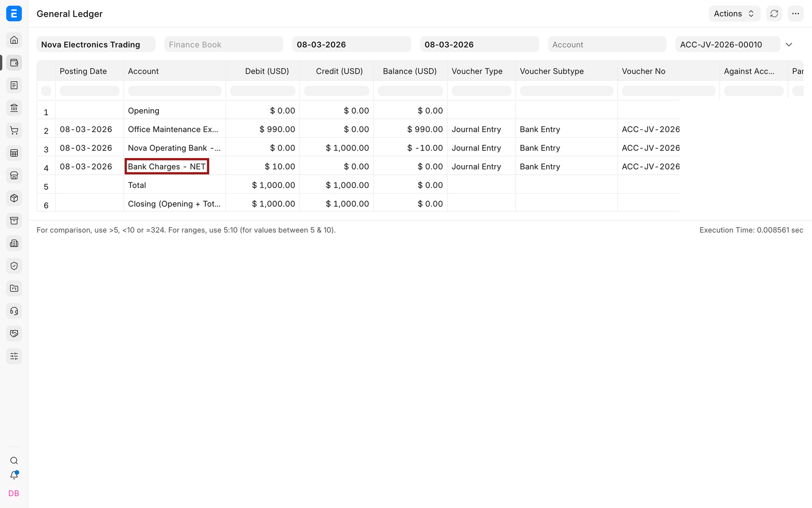Open the table grid sidebar icon
812x508 pixels.
[14, 153]
